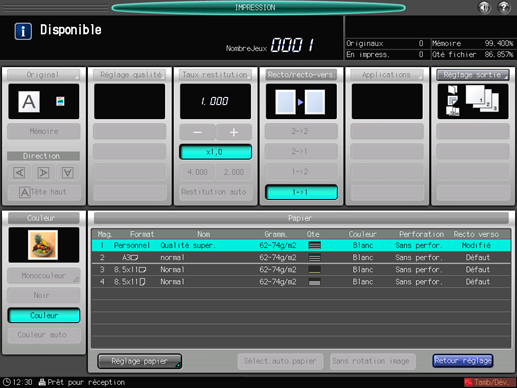Select the 2.000 zoom preset

[234, 172]
